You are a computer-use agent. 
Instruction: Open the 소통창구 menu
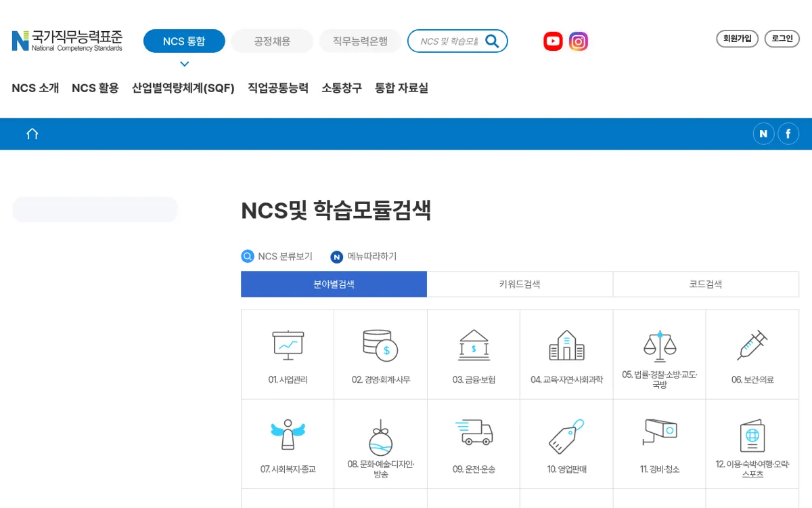[x=342, y=88]
